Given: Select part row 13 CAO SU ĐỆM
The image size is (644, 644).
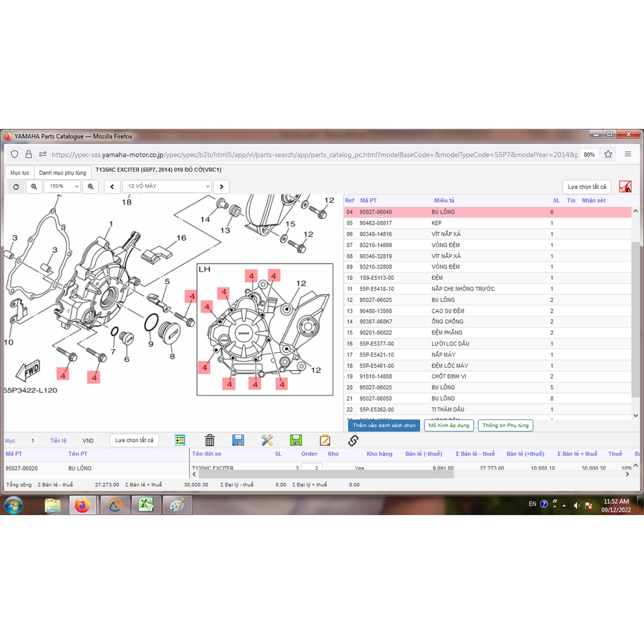Looking at the screenshot, I should pyautogui.click(x=487, y=311).
